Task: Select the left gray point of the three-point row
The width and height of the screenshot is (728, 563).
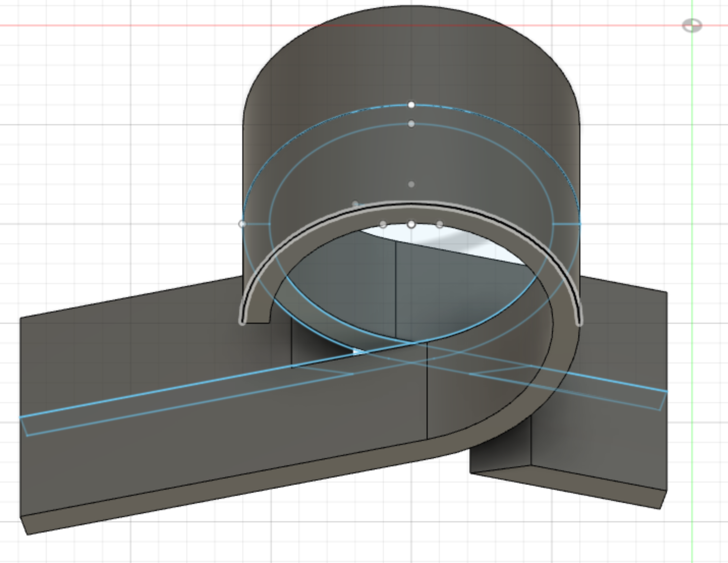Action: click(383, 224)
